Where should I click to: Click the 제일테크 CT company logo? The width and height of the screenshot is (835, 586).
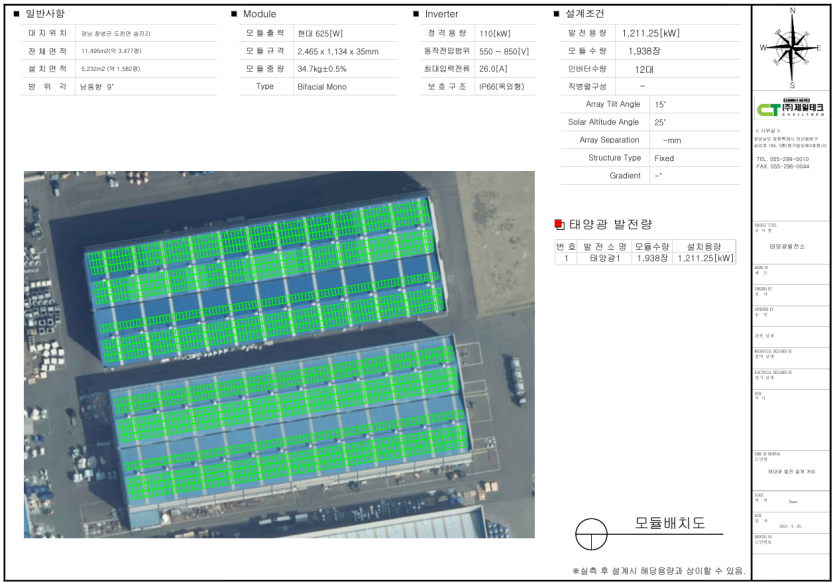tap(791, 109)
